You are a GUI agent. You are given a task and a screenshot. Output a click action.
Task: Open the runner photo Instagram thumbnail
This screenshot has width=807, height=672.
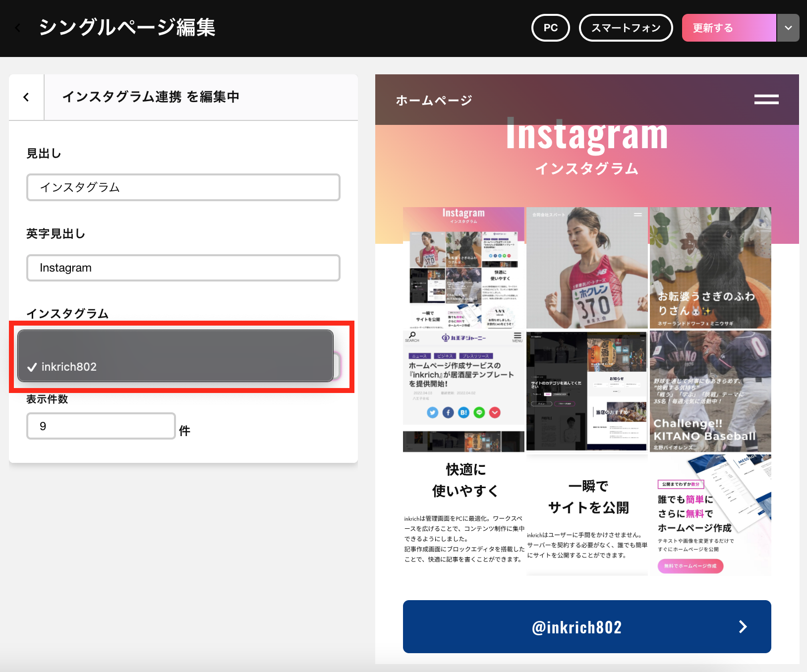point(587,268)
